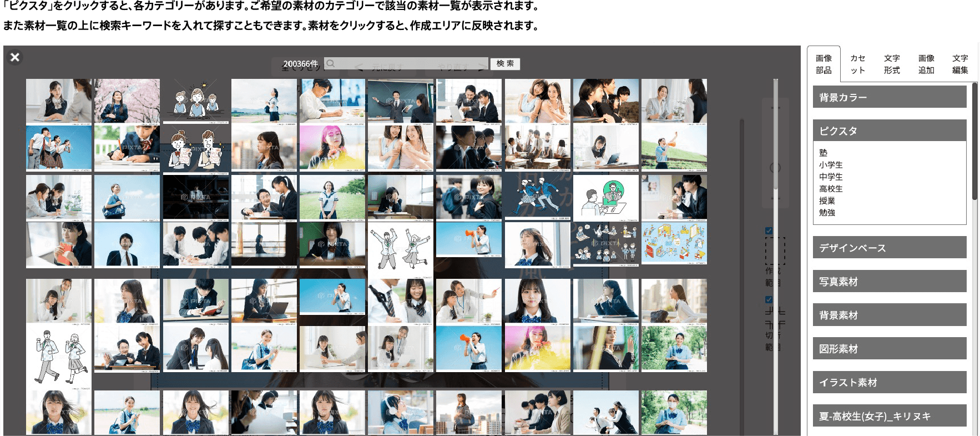Select the dark black PIXTA thumbnail
This screenshot has width=980, height=436.
coord(195,199)
